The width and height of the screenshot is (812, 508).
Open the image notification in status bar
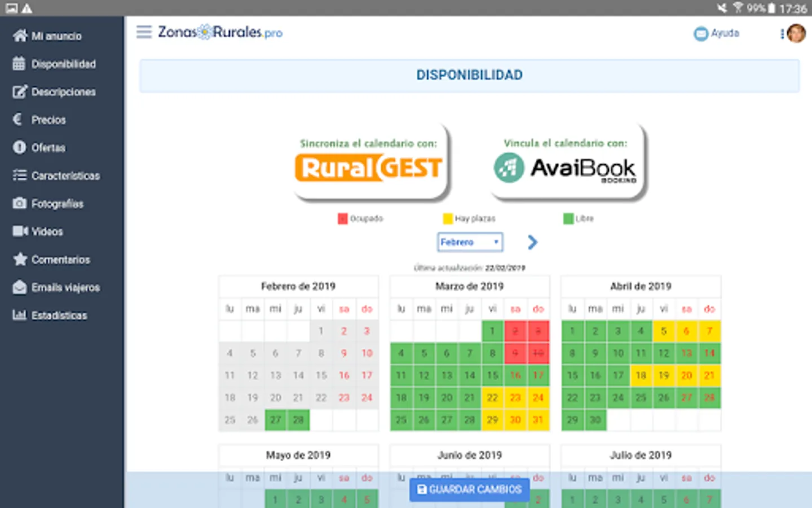11,8
